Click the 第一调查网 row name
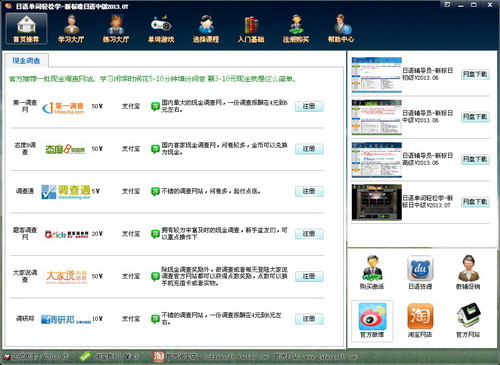The width and height of the screenshot is (500, 365). pyautogui.click(x=25, y=106)
